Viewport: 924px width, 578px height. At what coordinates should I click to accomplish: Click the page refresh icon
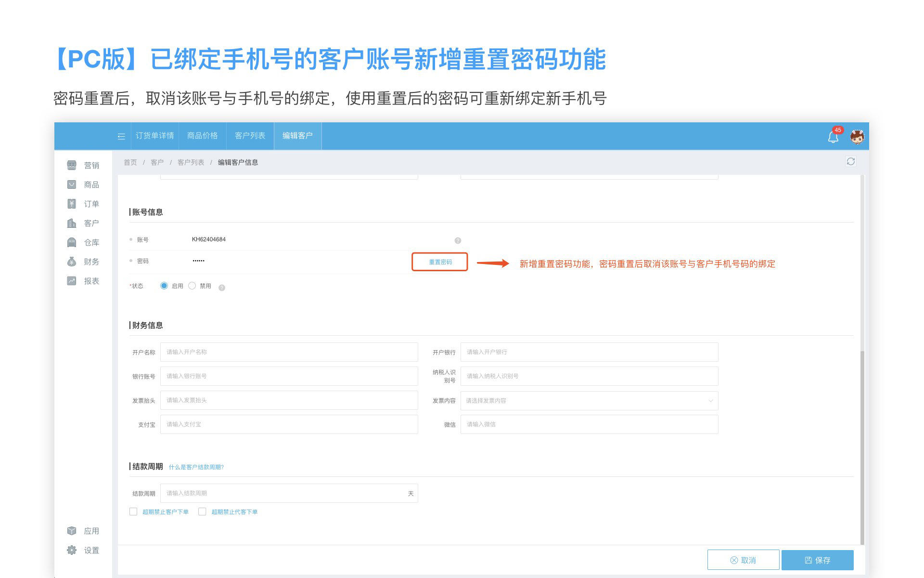(850, 162)
